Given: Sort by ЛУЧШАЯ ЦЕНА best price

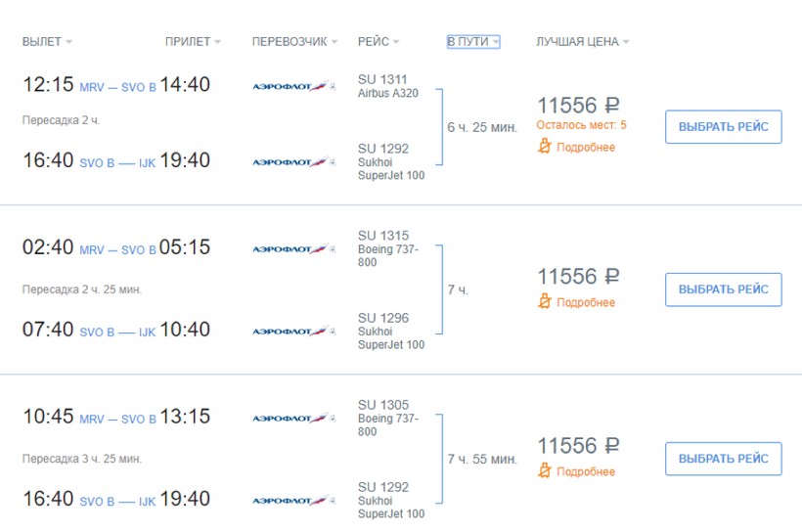Looking at the screenshot, I should (582, 41).
